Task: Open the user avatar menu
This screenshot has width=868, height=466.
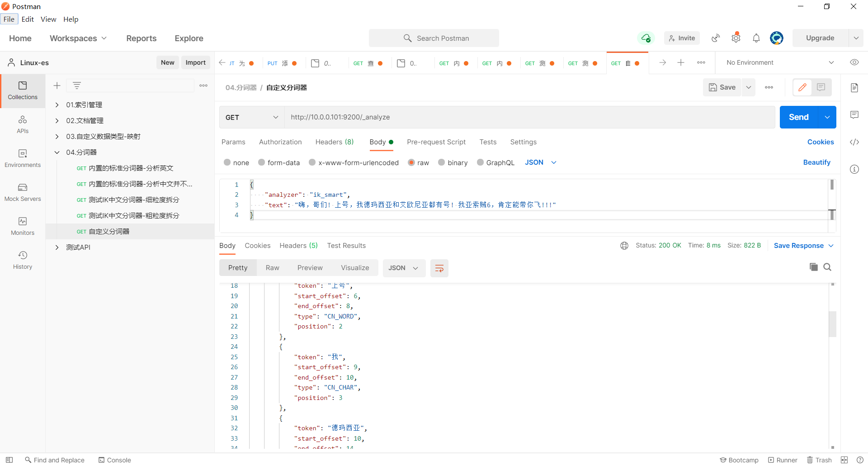Action: click(x=777, y=38)
